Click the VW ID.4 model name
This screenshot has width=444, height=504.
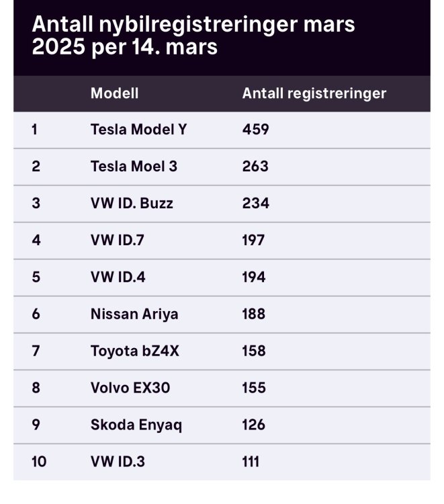pos(117,277)
